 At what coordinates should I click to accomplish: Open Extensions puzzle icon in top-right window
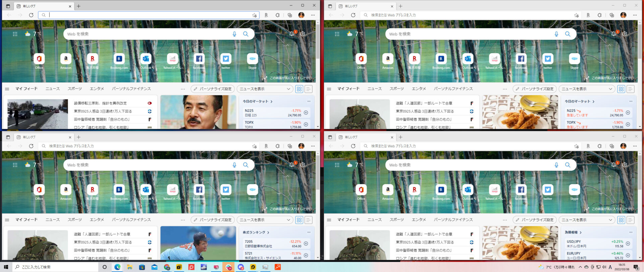599,15
